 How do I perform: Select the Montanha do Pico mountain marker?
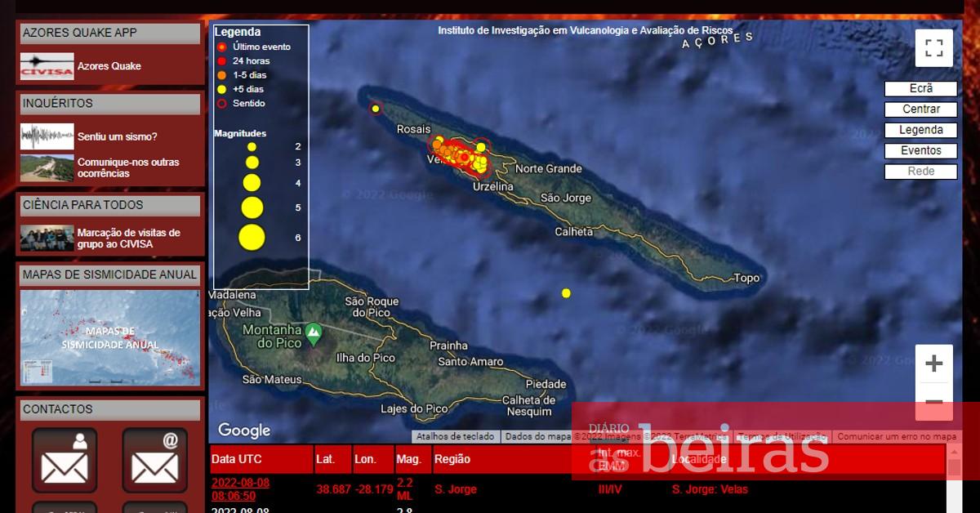point(313,332)
